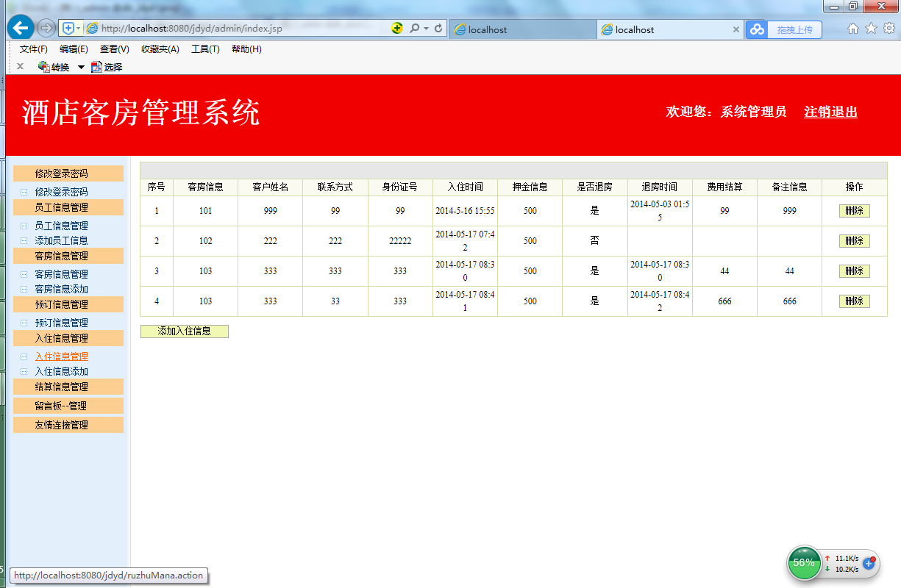Open the 预订信息管理 sidebar link

tap(61, 323)
